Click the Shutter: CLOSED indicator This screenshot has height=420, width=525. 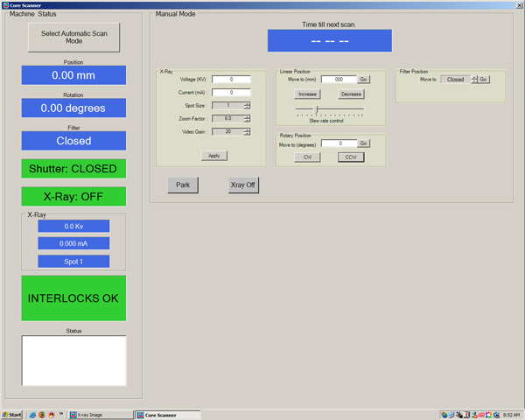(x=73, y=169)
